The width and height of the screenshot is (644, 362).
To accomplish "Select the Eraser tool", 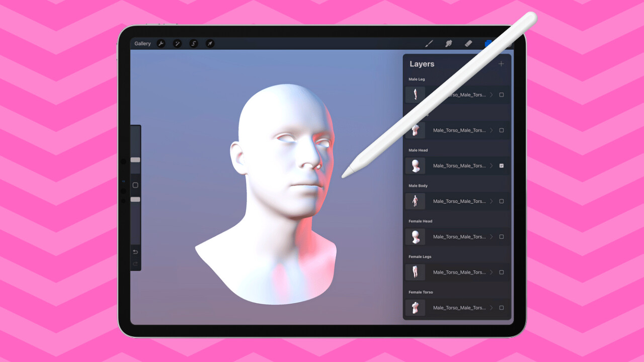I will click(x=468, y=44).
